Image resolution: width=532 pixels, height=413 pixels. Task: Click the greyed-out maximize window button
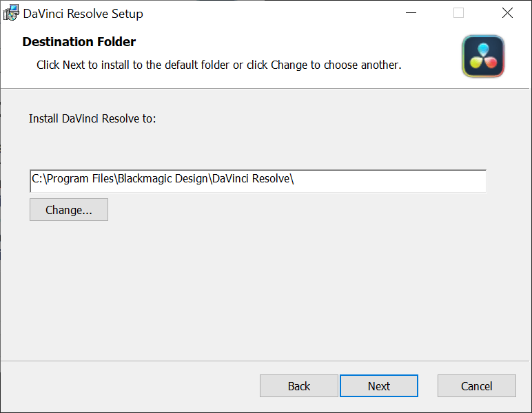click(458, 13)
